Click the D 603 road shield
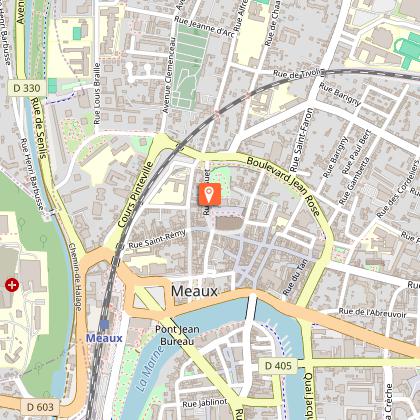Screen dimensions: 420x420 tap(40, 407)
